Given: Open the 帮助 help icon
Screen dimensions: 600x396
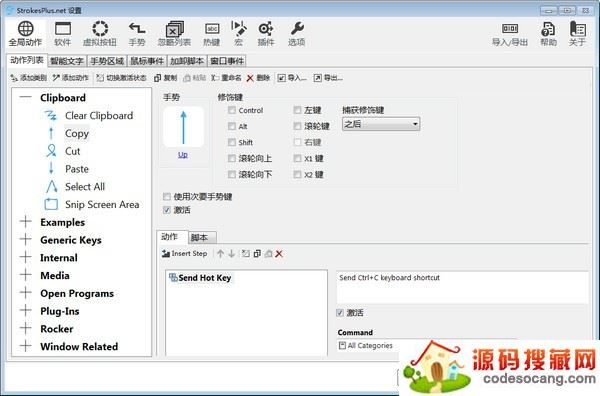Looking at the screenshot, I should (548, 34).
